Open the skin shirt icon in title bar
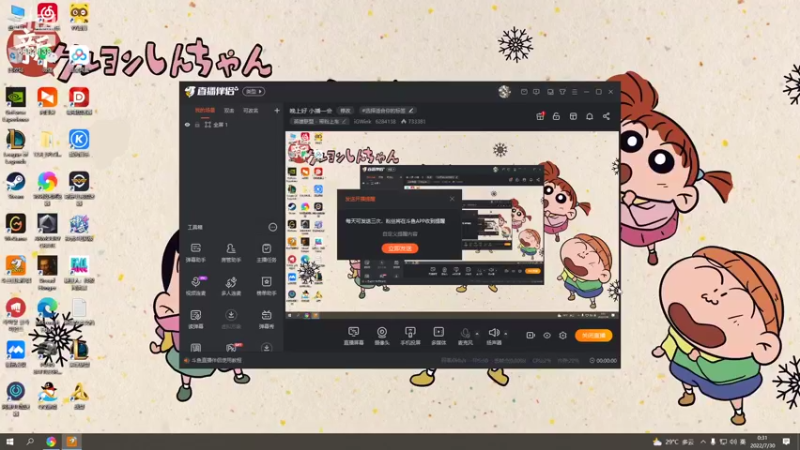 tap(562, 92)
